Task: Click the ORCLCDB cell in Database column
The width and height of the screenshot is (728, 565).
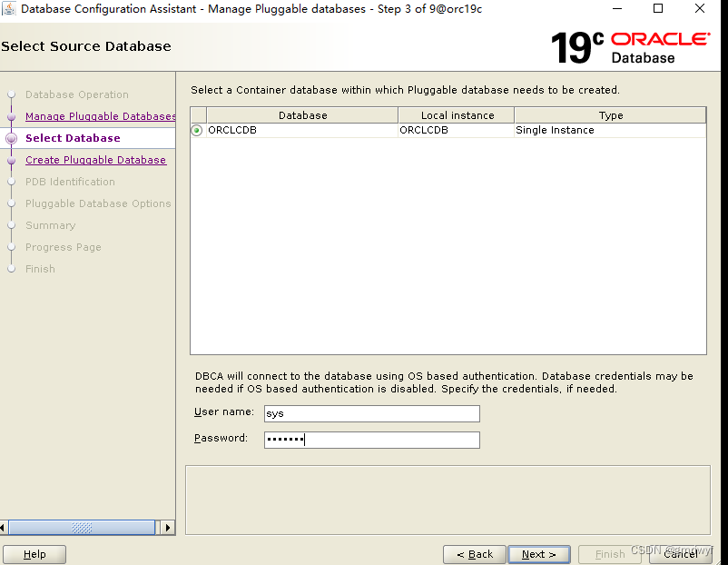Action: click(x=302, y=130)
